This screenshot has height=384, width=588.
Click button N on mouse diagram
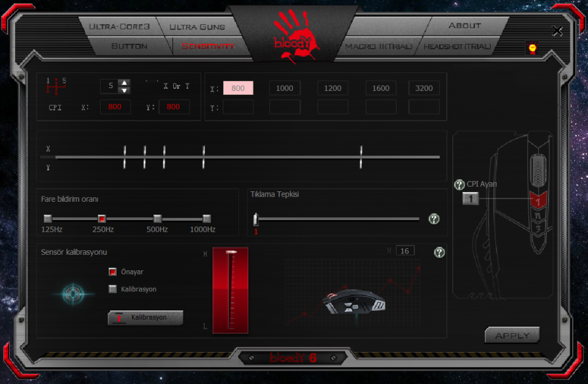[x=538, y=216]
